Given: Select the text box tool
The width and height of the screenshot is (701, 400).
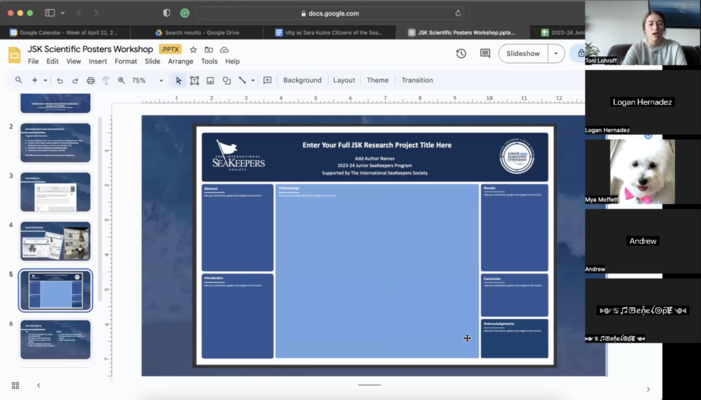Looking at the screenshot, I should [194, 80].
